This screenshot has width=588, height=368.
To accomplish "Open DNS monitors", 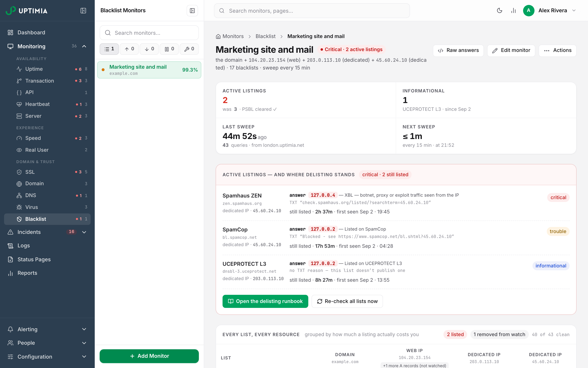I will [x=47, y=195].
